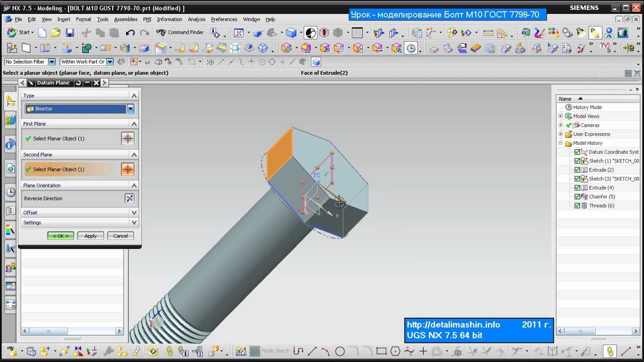
Task: Click the clock History icon in toolbar
Action: (x=411, y=48)
